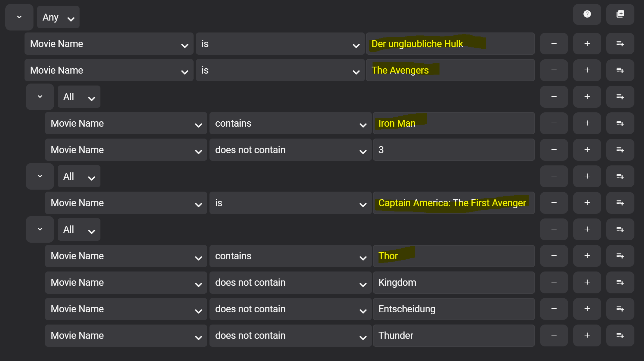The image size is (644, 361).
Task: Add nested group on the 'Kingdom' row
Action: [620, 282]
